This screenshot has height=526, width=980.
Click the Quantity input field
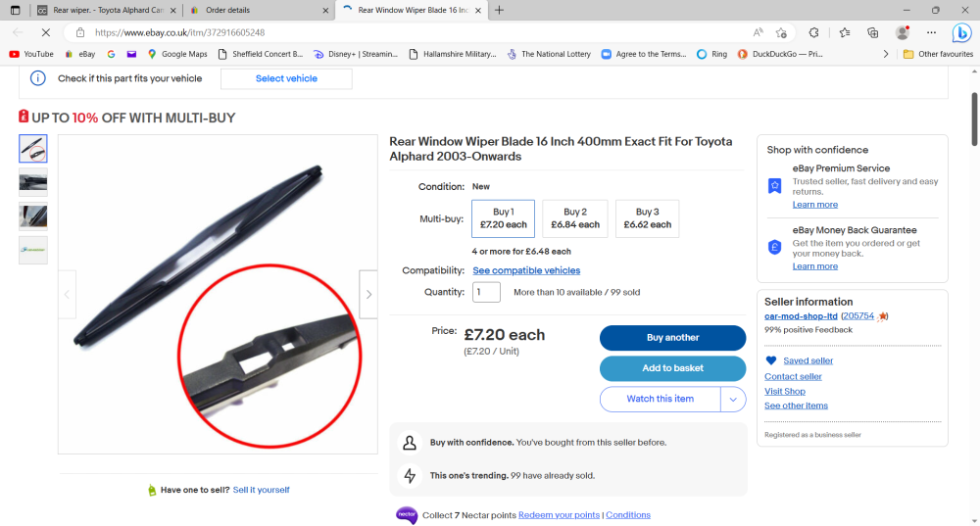tap(486, 292)
